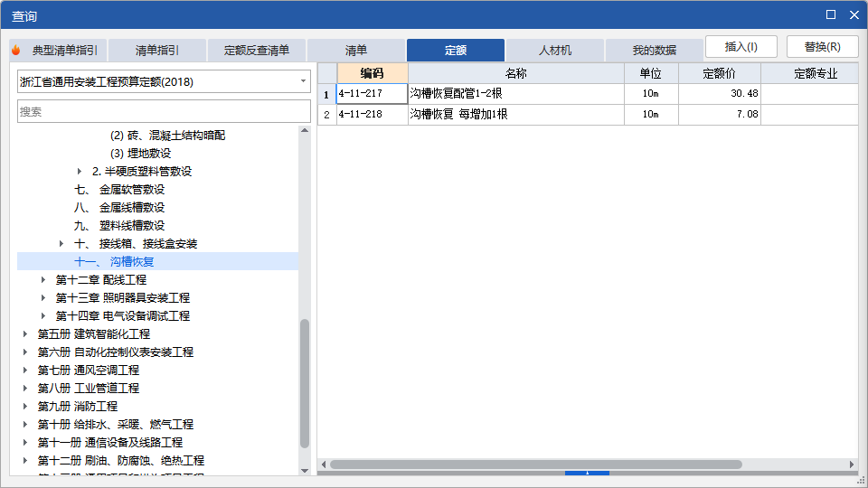Image resolution: width=868 pixels, height=488 pixels.
Task: Select code cell 4-11-218
Action: point(372,115)
